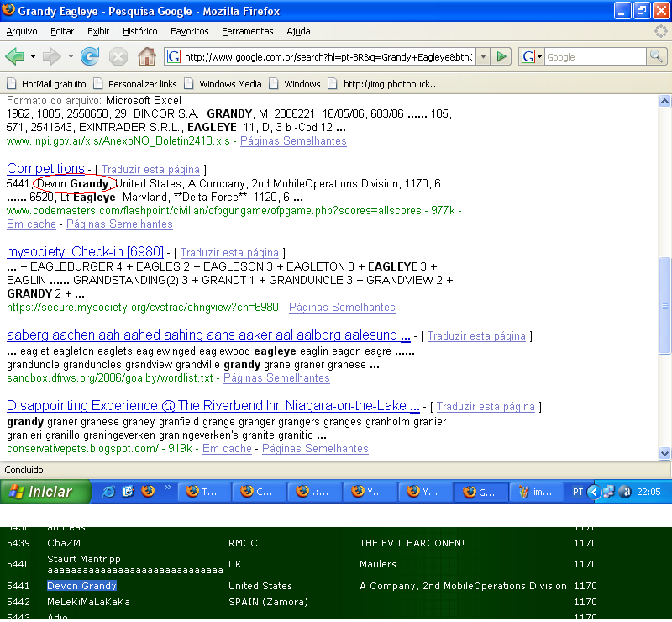Click the highlighted Devon Grandy table entry
The width and height of the screenshot is (672, 622).
coord(81,586)
